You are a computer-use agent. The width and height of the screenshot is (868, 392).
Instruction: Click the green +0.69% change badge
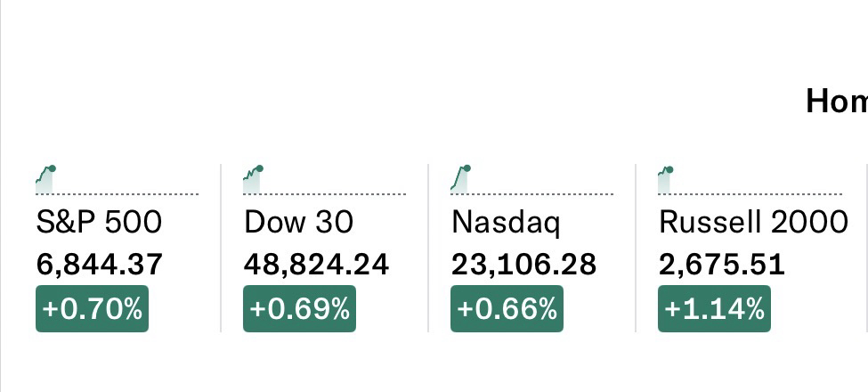coord(299,308)
